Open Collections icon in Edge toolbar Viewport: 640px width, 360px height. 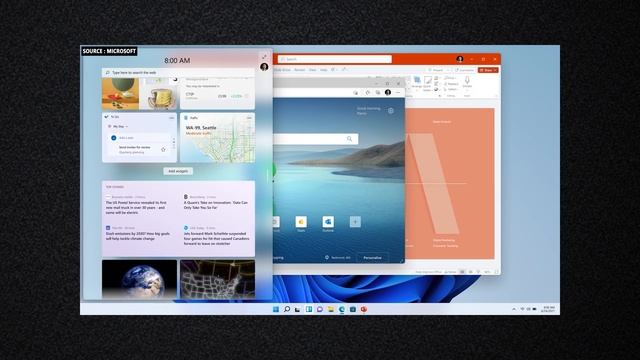[x=378, y=93]
